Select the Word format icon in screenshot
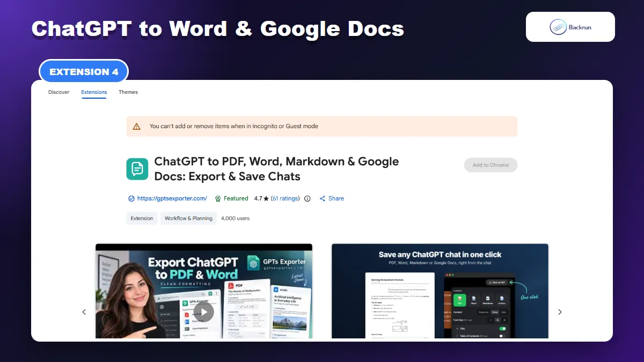 474,299
